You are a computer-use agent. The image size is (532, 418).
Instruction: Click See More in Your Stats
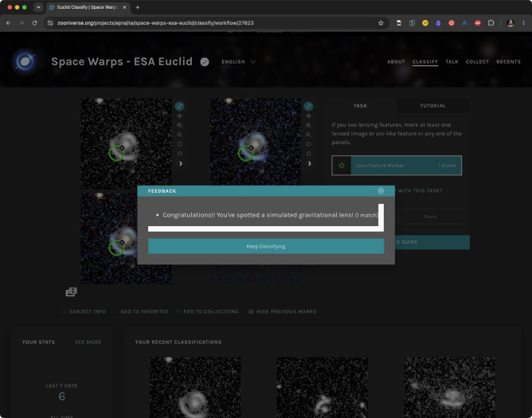pyautogui.click(x=88, y=342)
